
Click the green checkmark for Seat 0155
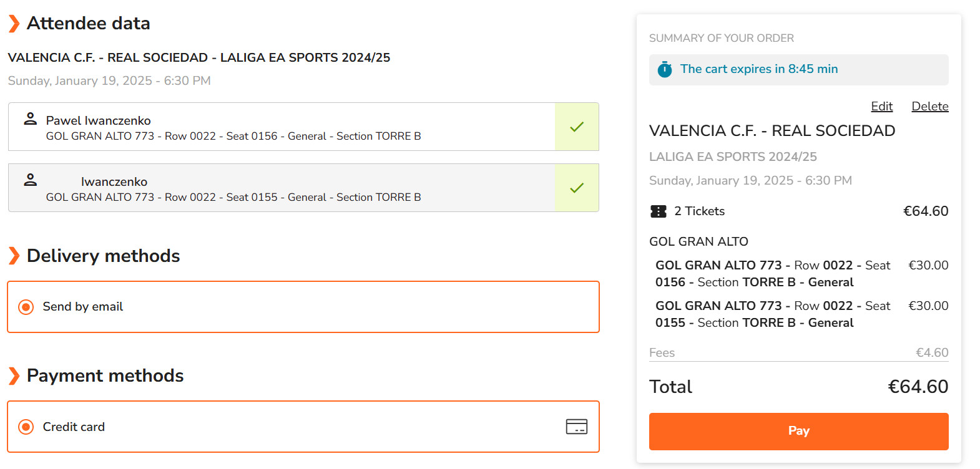point(577,188)
